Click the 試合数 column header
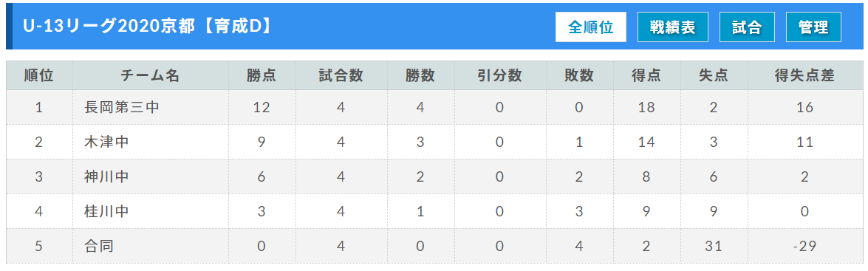The width and height of the screenshot is (868, 271). coord(341,76)
